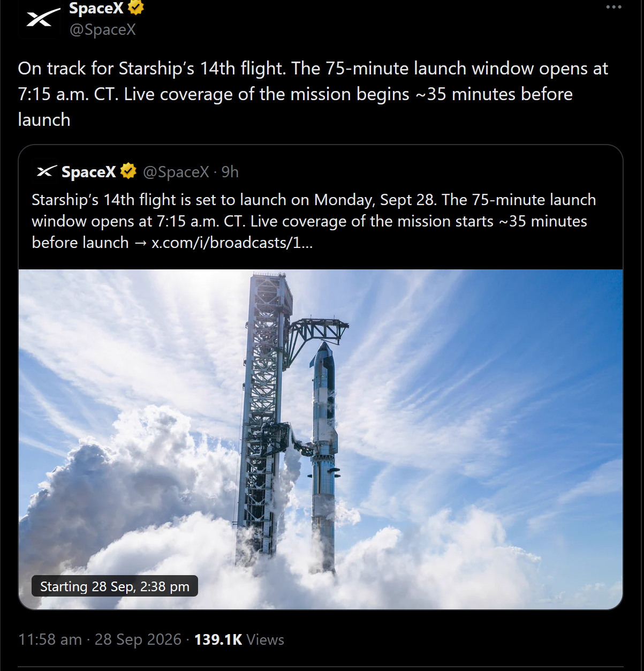Open the Starship launch tower image
This screenshot has width=644, height=671.
(321, 439)
